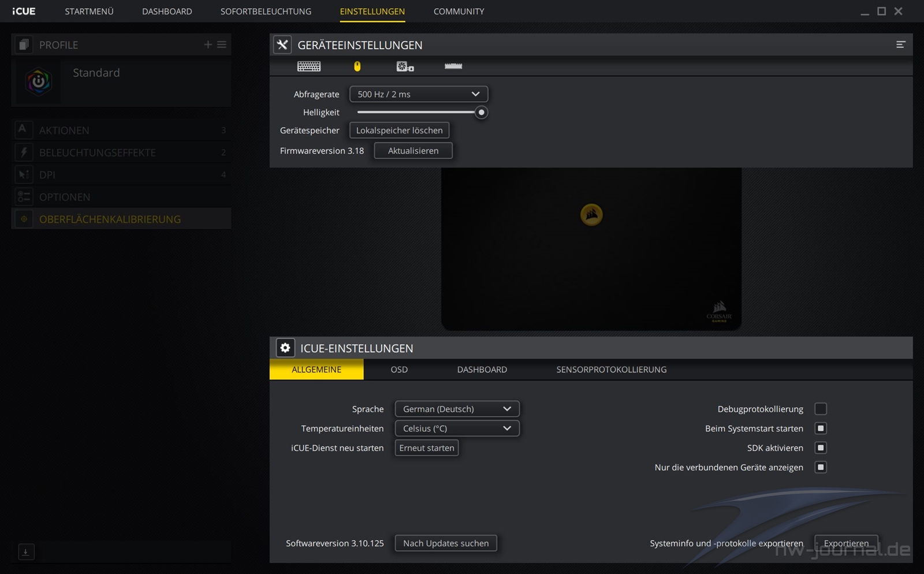Click the iCUE logo

pos(24,11)
